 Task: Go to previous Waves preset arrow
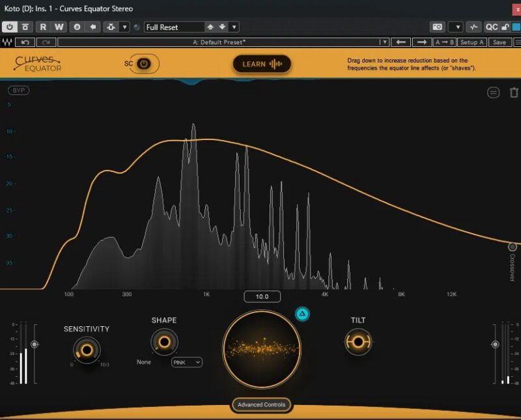(401, 42)
